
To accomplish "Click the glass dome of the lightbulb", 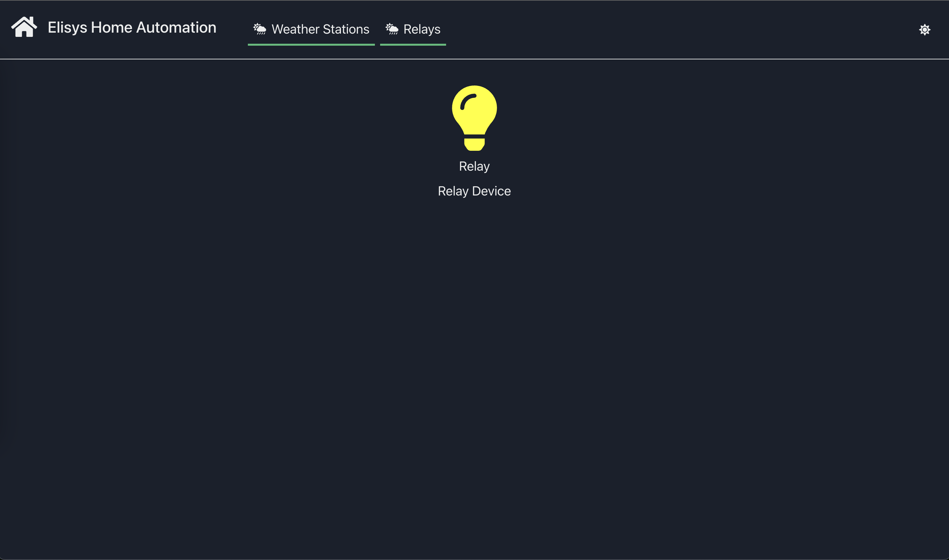I will 474,109.
